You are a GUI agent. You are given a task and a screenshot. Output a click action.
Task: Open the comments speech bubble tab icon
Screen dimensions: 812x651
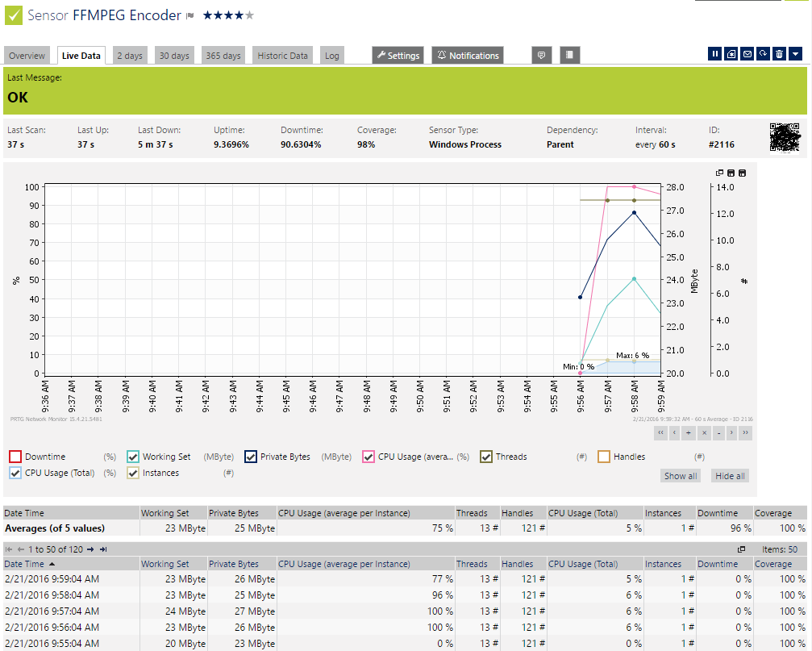click(x=542, y=56)
